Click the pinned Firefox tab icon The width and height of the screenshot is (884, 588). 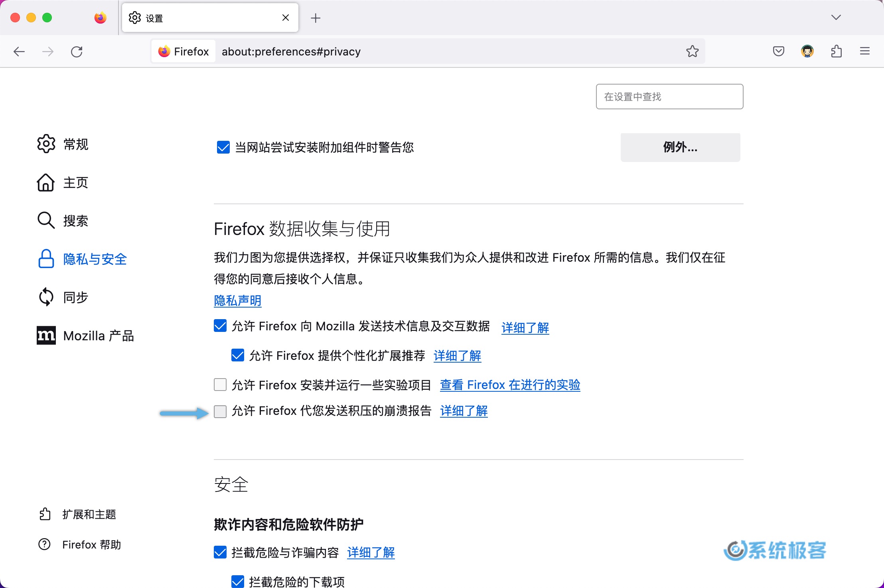tap(101, 18)
